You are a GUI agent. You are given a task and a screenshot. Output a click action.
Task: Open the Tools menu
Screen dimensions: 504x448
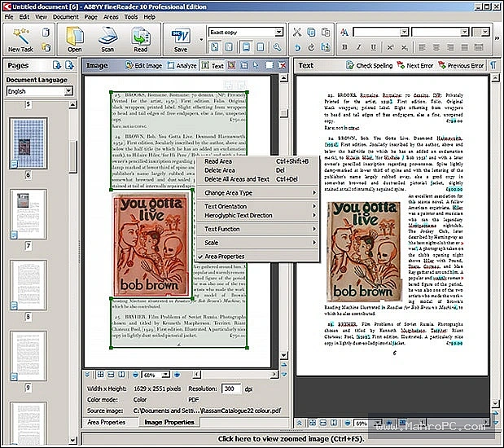pos(131,17)
